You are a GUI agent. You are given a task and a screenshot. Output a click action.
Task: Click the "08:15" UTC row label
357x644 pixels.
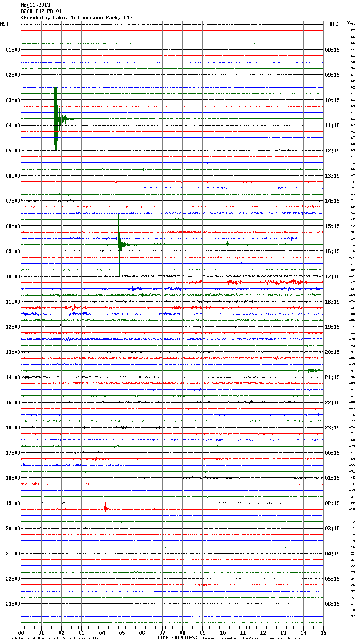tap(332, 50)
